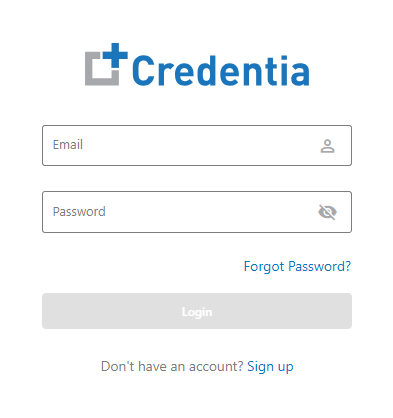Click the gray square bracket logo mark
The width and height of the screenshot is (393, 418).
coord(102,69)
